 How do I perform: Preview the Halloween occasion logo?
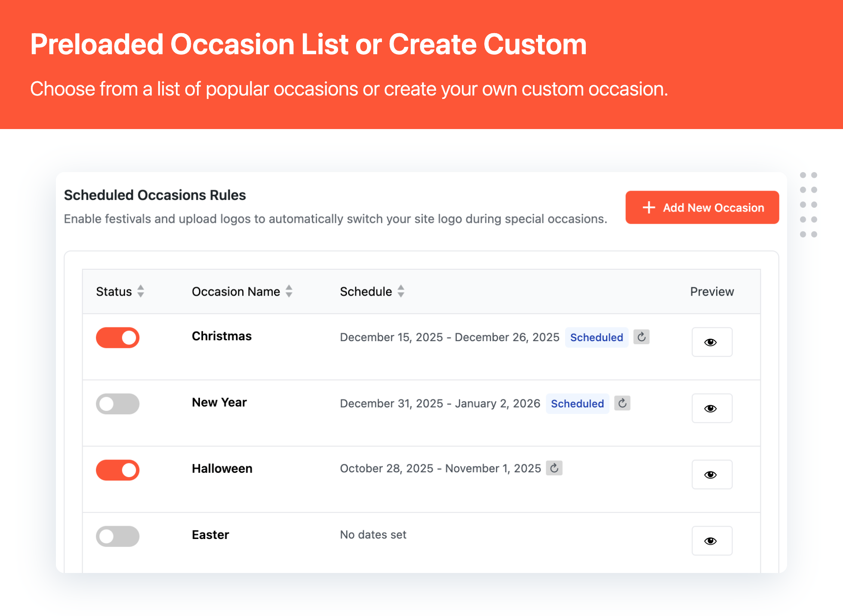[712, 474]
